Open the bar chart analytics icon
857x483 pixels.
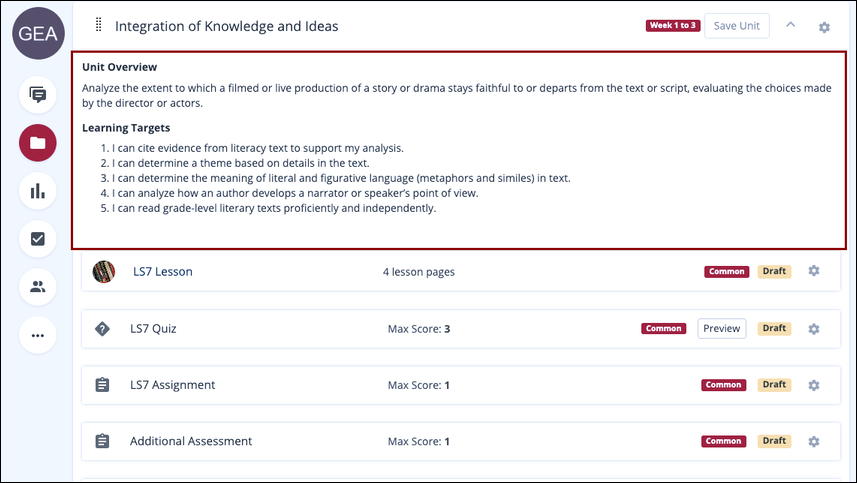(38, 191)
